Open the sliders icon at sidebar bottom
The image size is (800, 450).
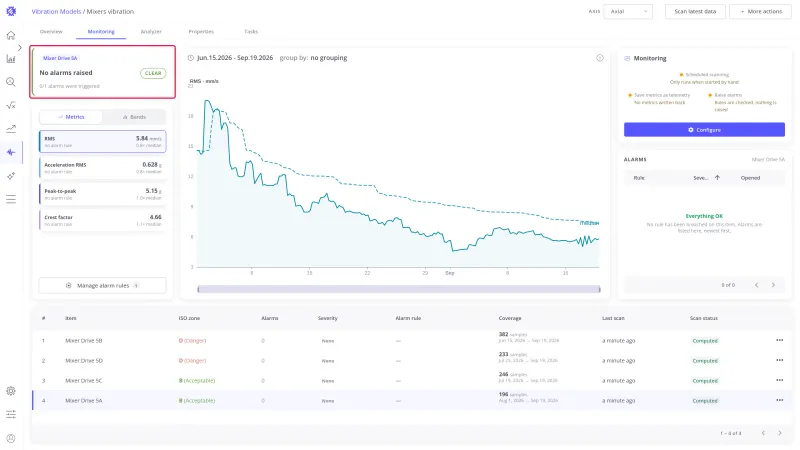pos(11,414)
